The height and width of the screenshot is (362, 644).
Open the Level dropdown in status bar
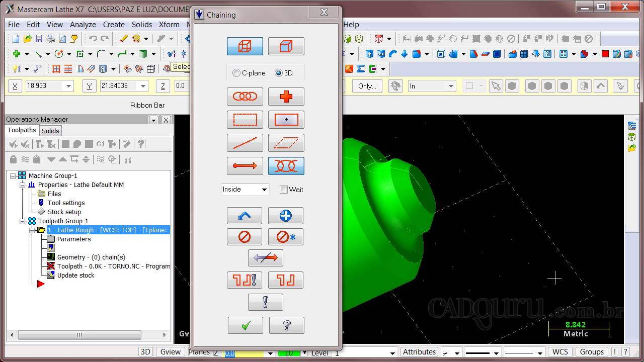(392, 352)
